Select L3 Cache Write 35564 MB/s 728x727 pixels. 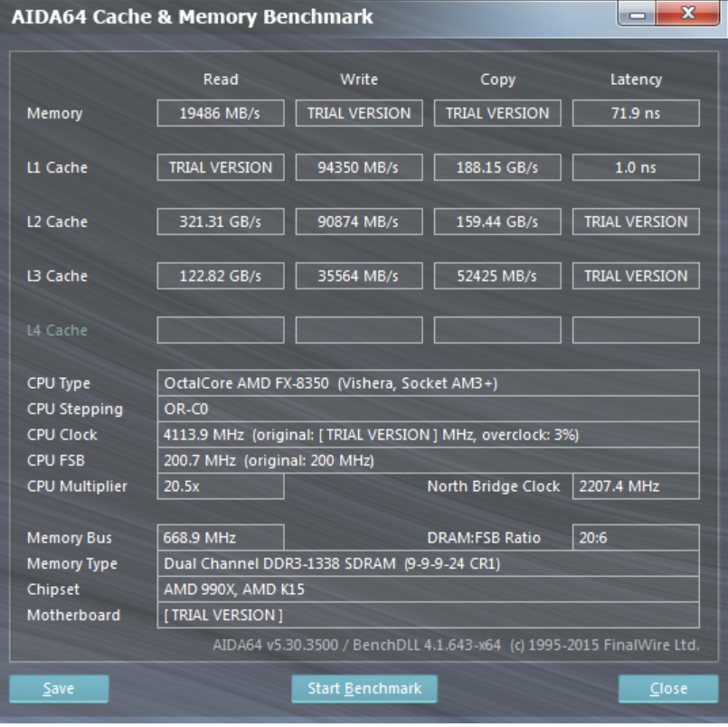click(x=359, y=276)
